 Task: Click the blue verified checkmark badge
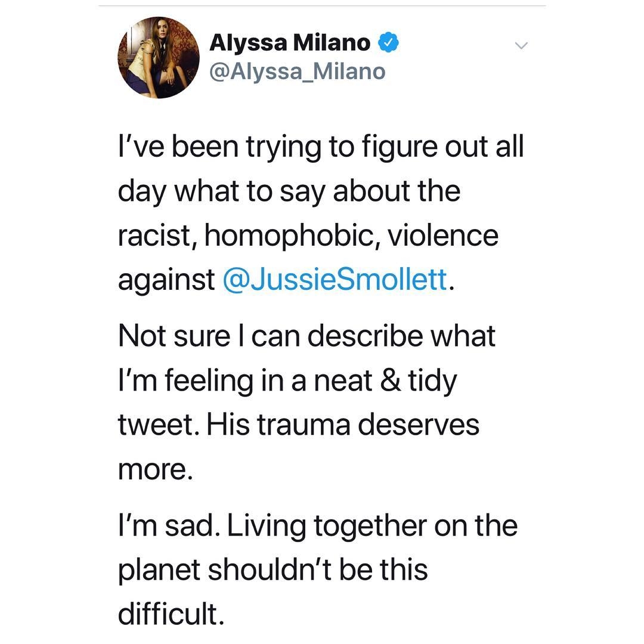click(x=388, y=42)
